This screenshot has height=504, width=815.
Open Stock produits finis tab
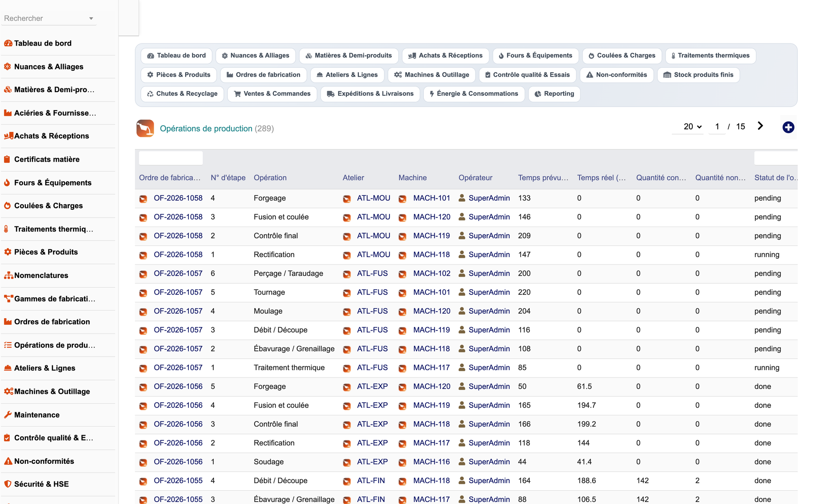click(698, 75)
